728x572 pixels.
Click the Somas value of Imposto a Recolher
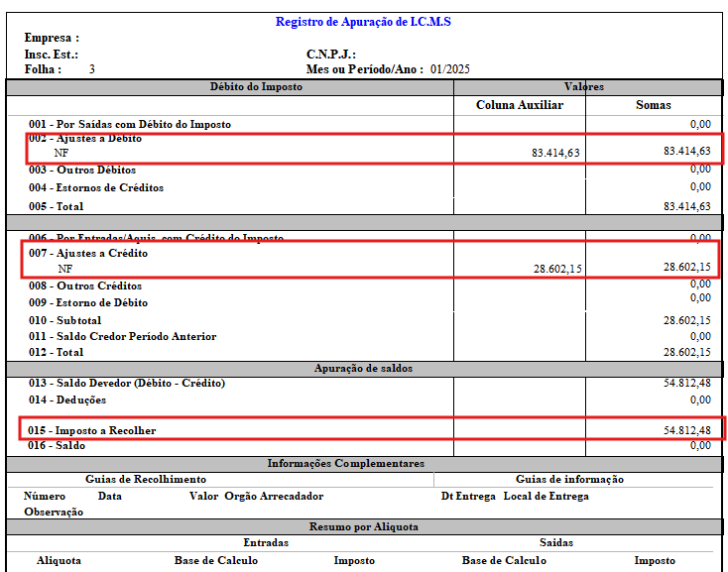[686, 430]
